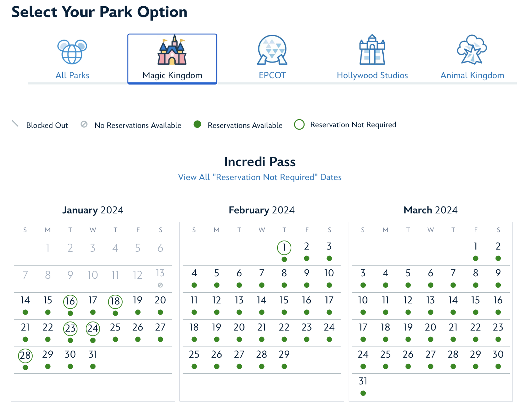The image size is (532, 415).
Task: Click January 24, 2024 circled date
Action: click(x=93, y=328)
